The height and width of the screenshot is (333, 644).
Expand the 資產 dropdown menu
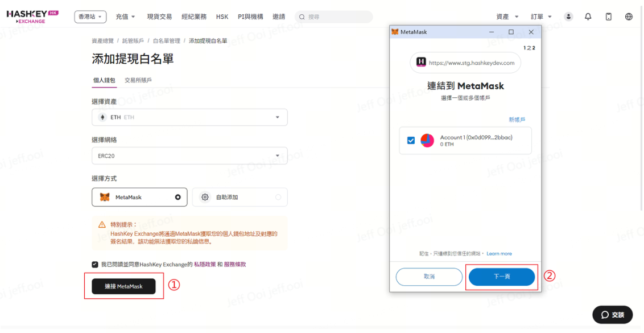click(507, 17)
